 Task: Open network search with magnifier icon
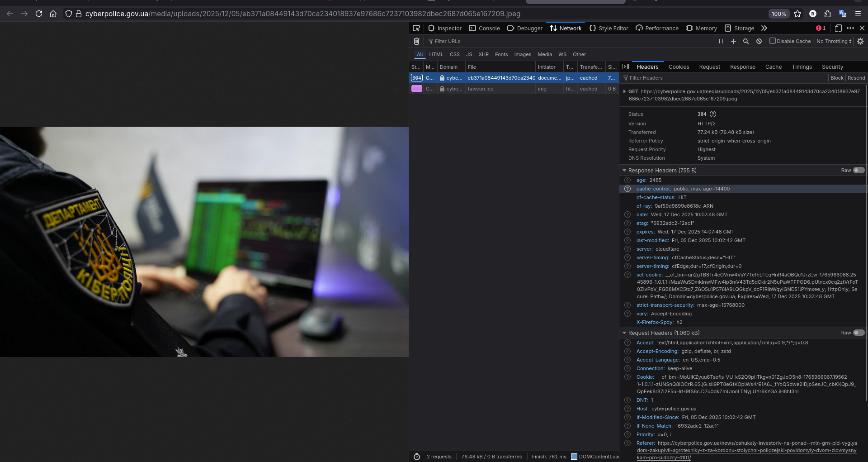pos(746,41)
